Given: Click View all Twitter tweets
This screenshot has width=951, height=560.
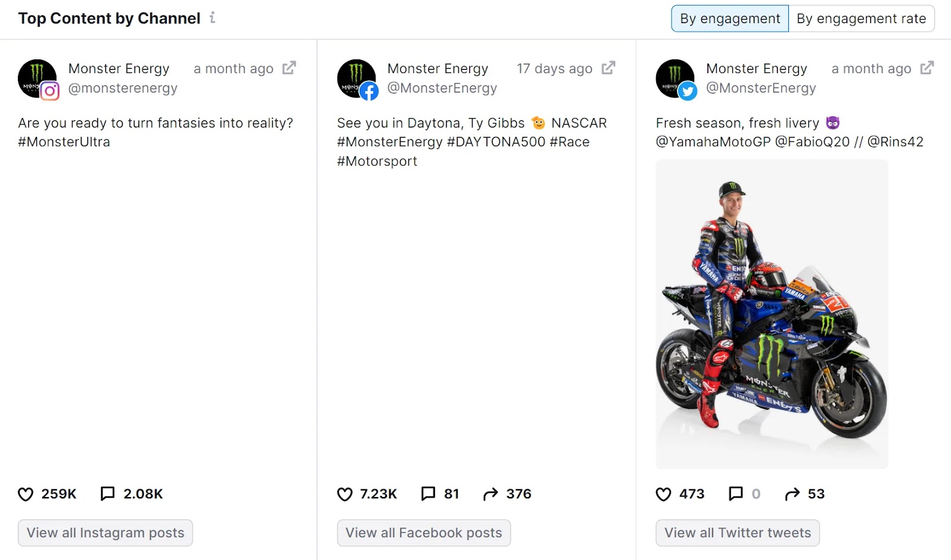Looking at the screenshot, I should click(737, 533).
